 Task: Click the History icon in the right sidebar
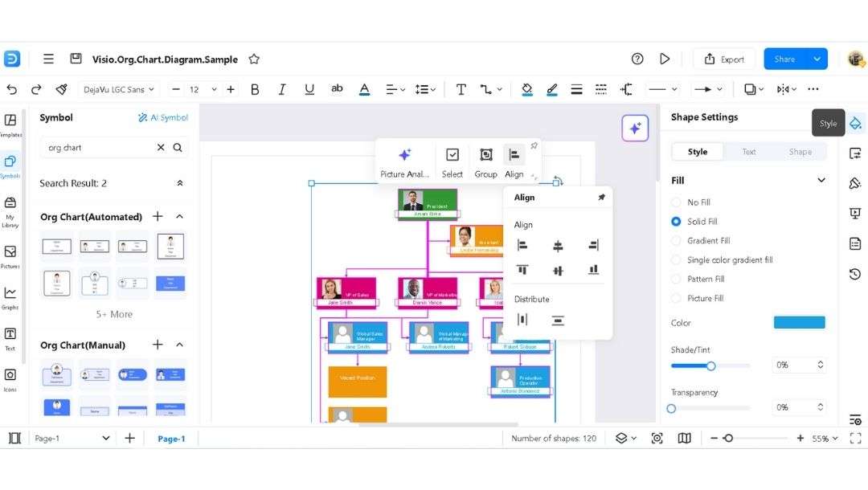click(x=855, y=274)
